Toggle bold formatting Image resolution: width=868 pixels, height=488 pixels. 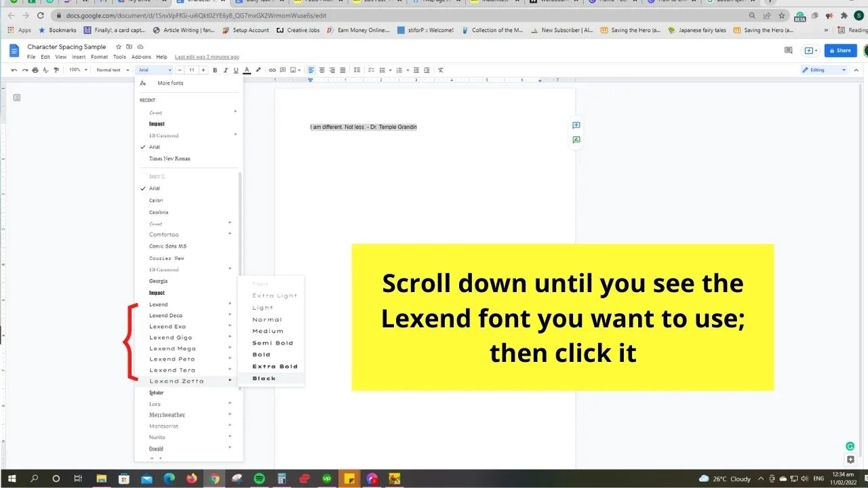(215, 70)
